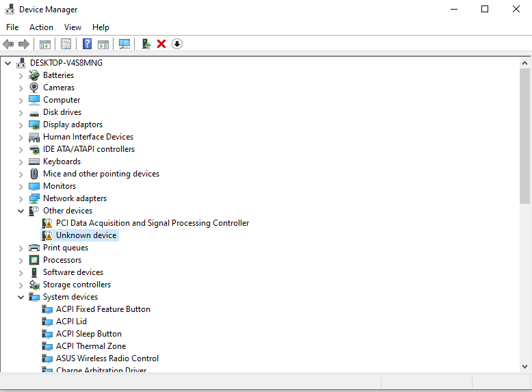Click the Update device driver icon
Image resolution: width=532 pixels, height=392 pixels.
point(146,44)
